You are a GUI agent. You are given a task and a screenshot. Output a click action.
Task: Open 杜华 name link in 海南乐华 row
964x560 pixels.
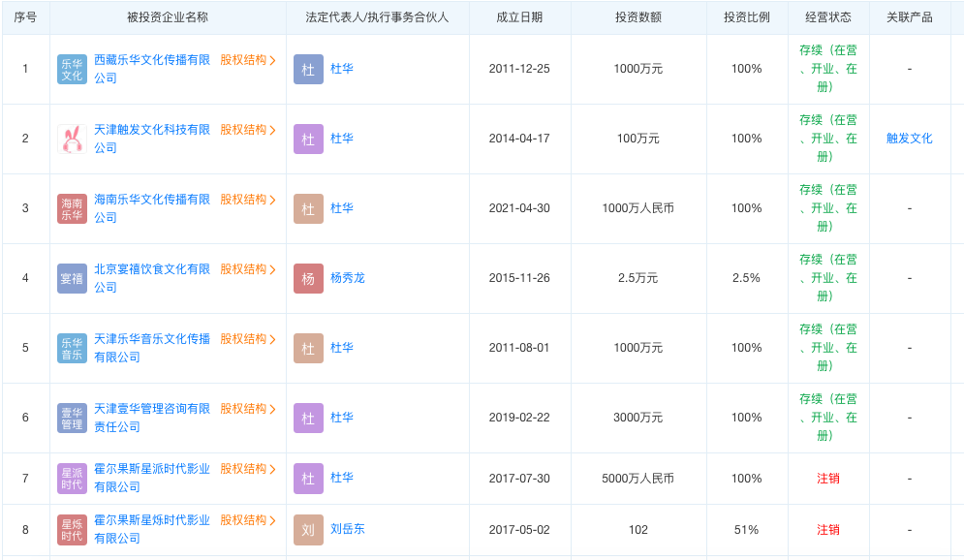tap(342, 208)
